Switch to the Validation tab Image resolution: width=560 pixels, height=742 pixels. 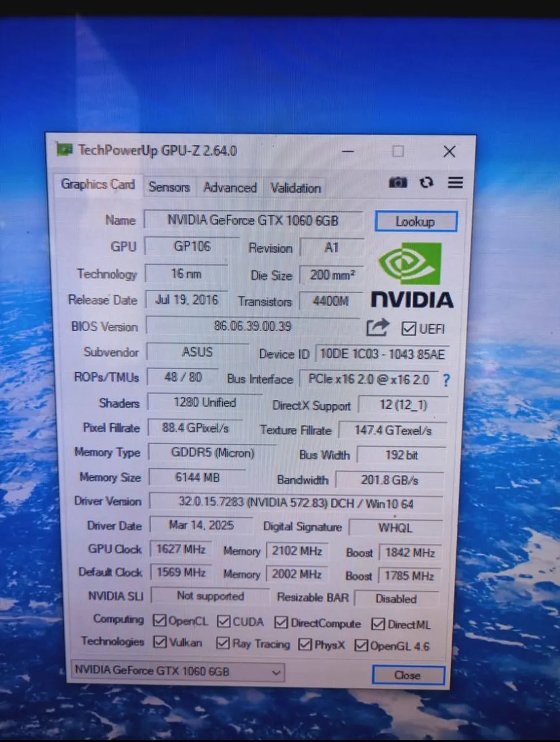(x=295, y=188)
